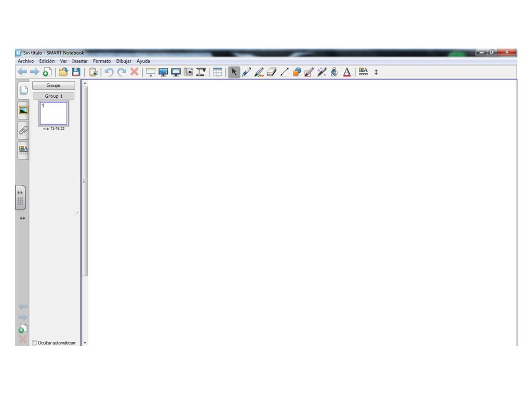Add a page from the sidebar bottom icon

pyautogui.click(x=23, y=328)
